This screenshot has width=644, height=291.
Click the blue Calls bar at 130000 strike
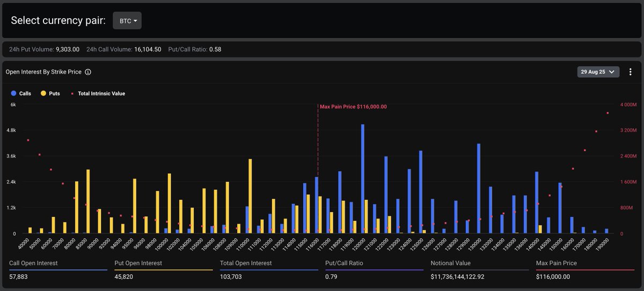pos(479,188)
